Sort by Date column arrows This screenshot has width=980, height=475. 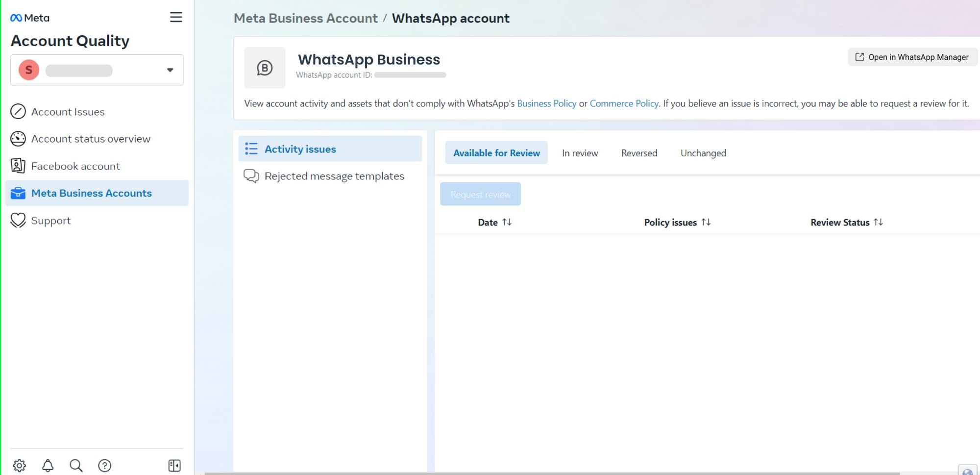[507, 222]
